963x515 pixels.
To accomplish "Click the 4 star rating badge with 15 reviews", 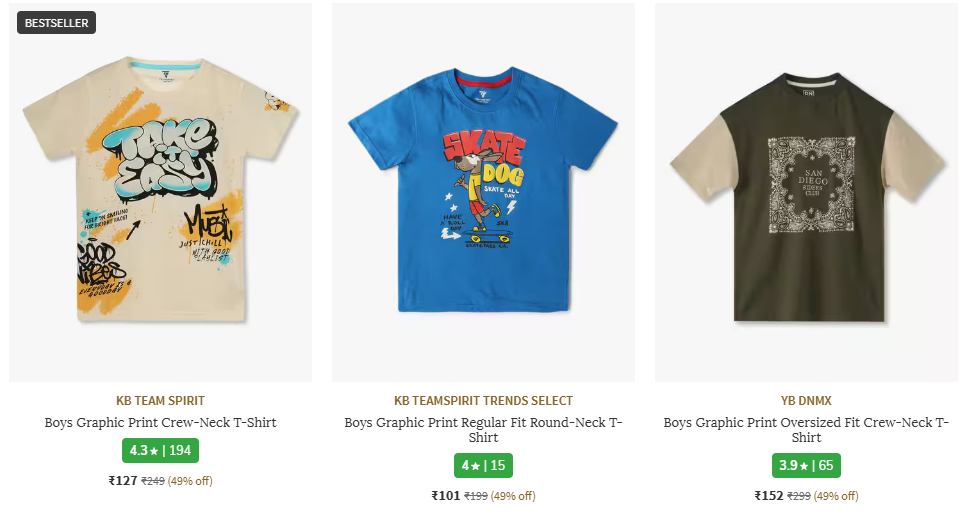I will [x=483, y=465].
